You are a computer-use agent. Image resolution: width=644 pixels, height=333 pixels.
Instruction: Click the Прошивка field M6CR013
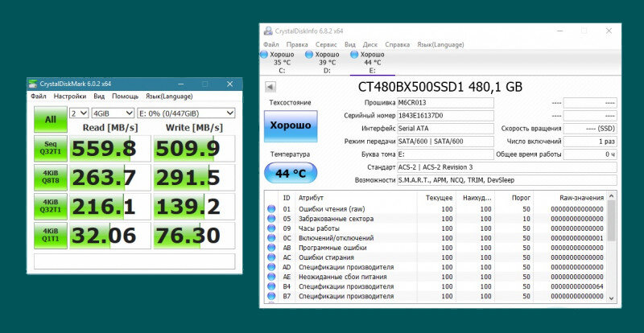point(446,102)
